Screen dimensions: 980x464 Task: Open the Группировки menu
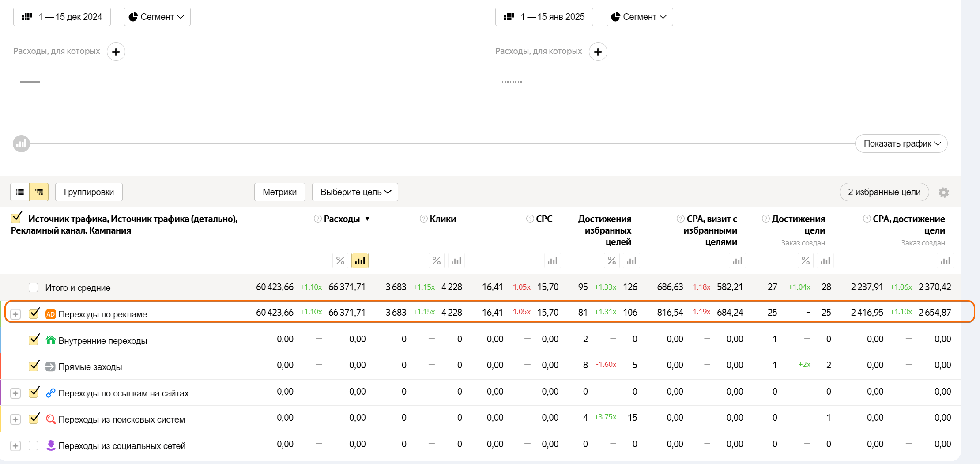coord(89,192)
